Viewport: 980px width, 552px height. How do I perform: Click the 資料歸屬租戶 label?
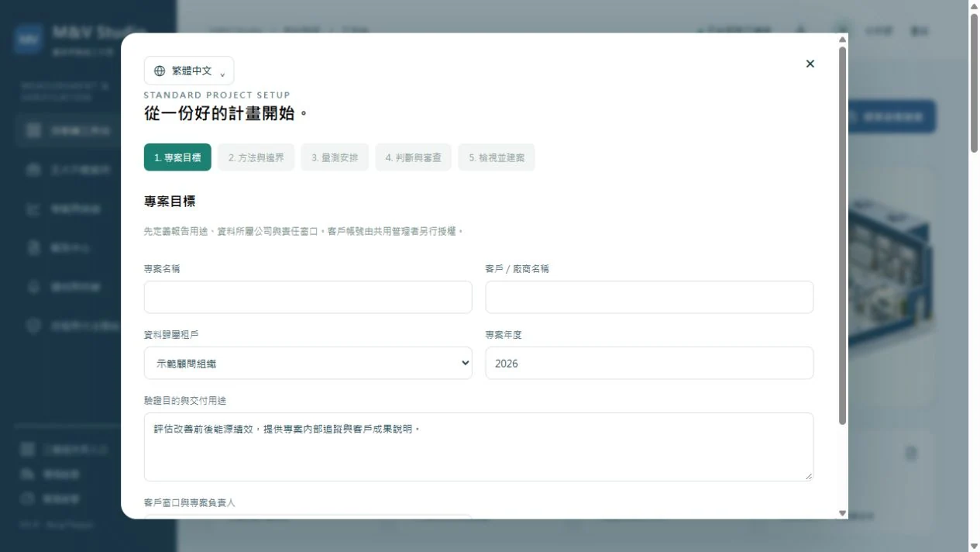[x=171, y=335]
